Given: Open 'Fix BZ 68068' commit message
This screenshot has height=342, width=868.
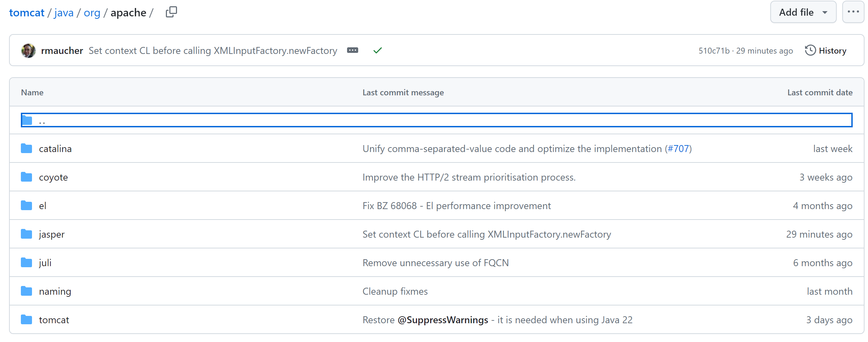Looking at the screenshot, I should pyautogui.click(x=457, y=206).
